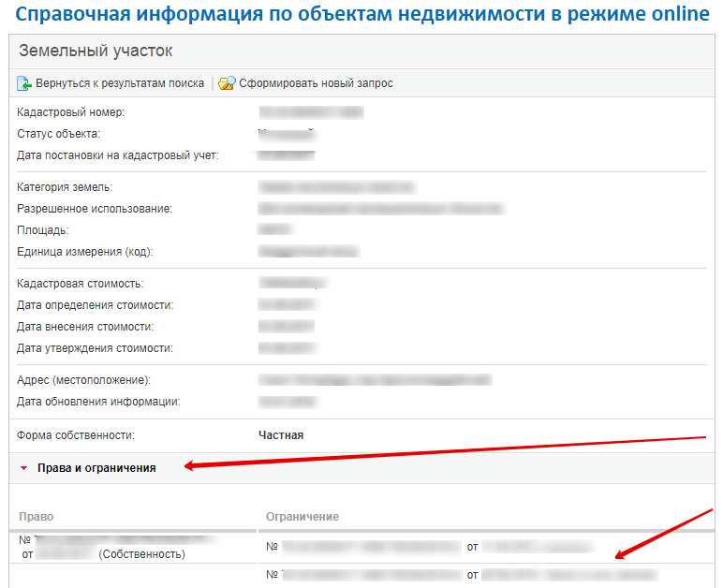Select the 'Дата определения стоимости:' label
723x588 pixels.
(x=95, y=305)
